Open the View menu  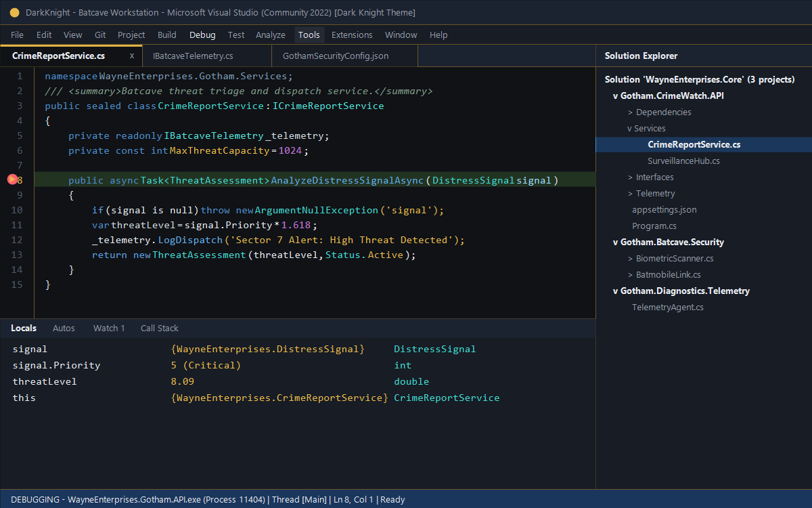pyautogui.click(x=73, y=35)
